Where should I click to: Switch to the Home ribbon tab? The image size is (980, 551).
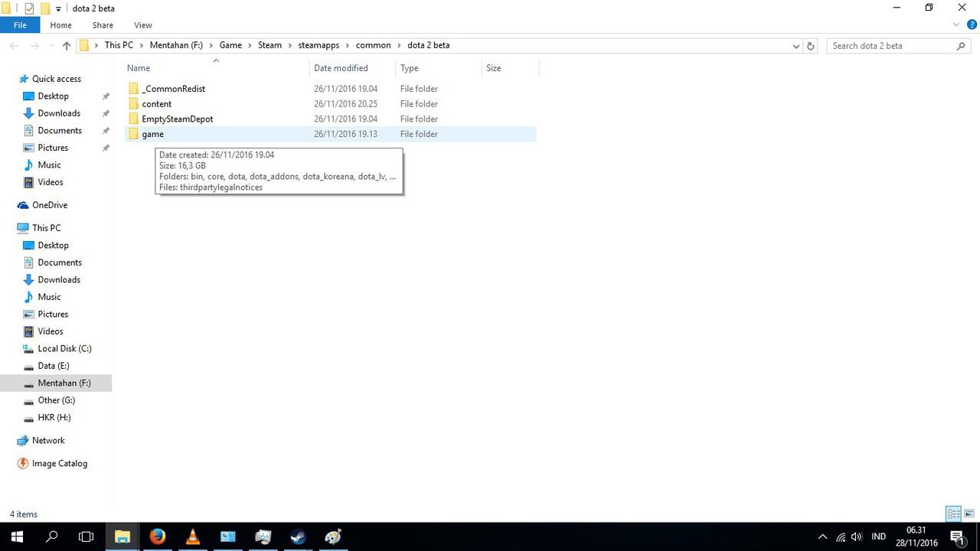[60, 25]
